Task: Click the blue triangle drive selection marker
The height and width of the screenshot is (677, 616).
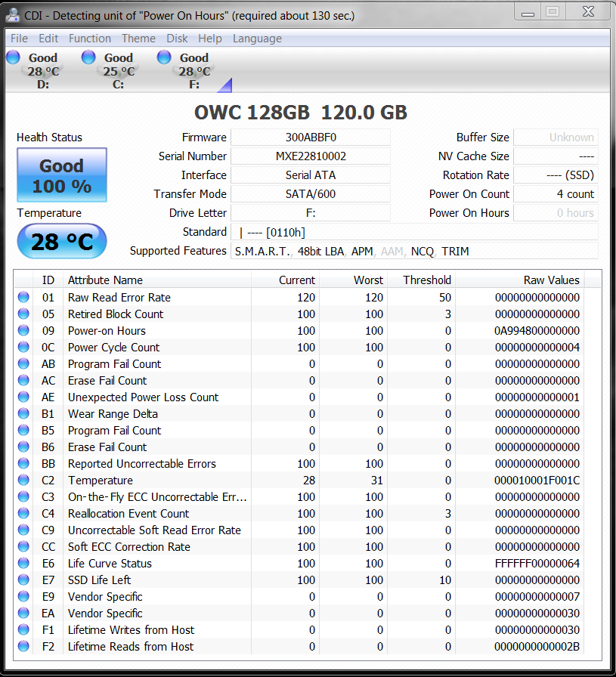Action: pyautogui.click(x=224, y=85)
